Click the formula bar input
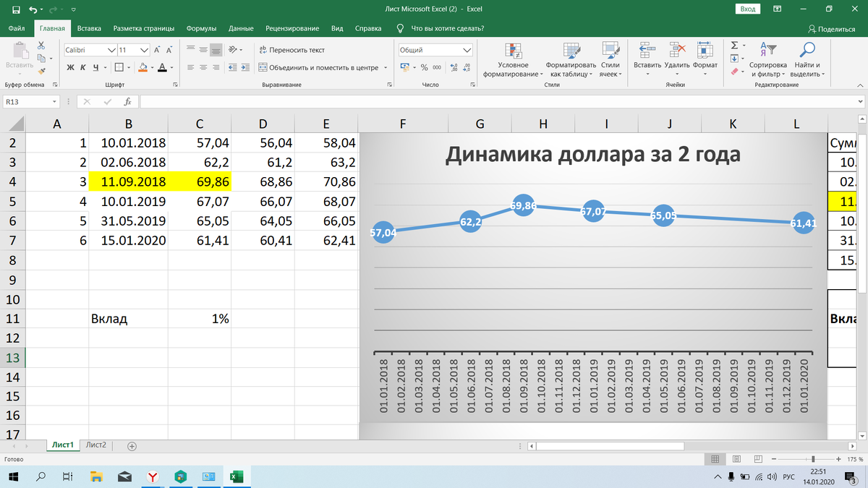 click(501, 102)
